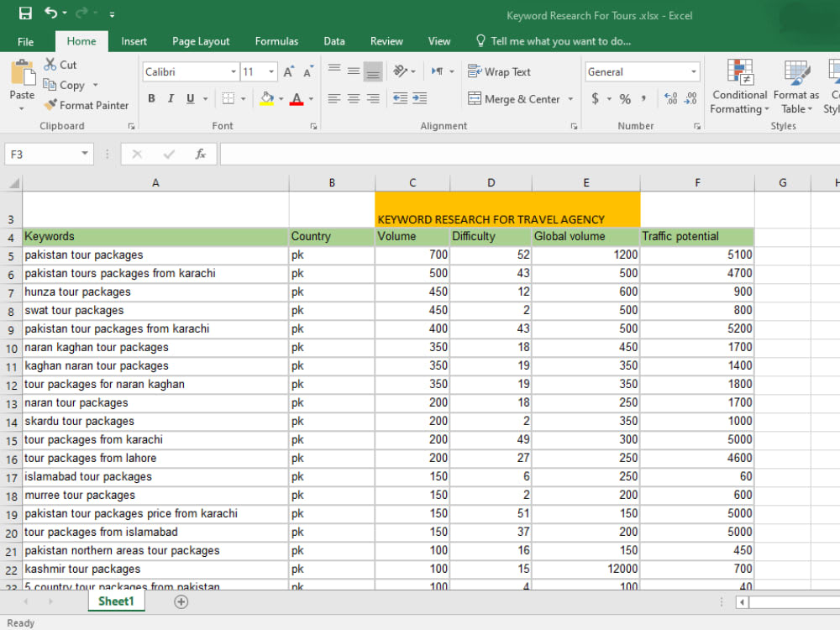Click the Cut scissors icon

point(50,65)
